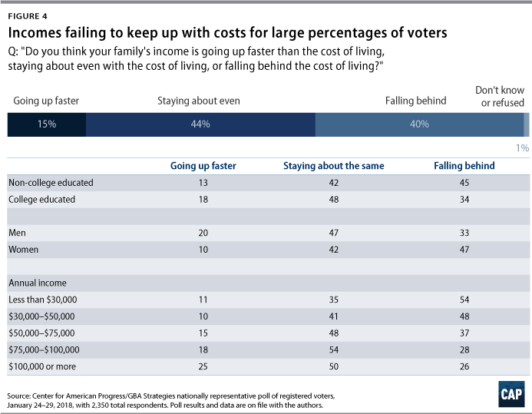Click the Men row label
Screen dimensions: 532x414
[x=17, y=233]
